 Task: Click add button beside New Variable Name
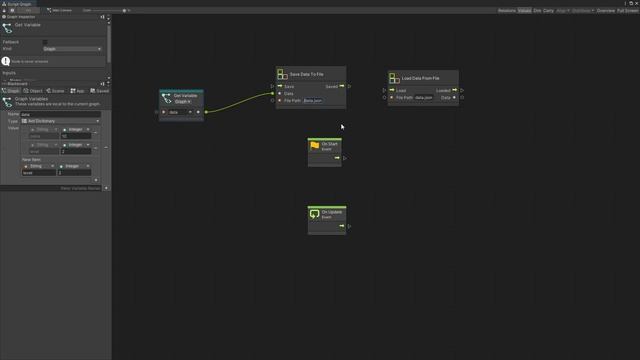coord(106,188)
